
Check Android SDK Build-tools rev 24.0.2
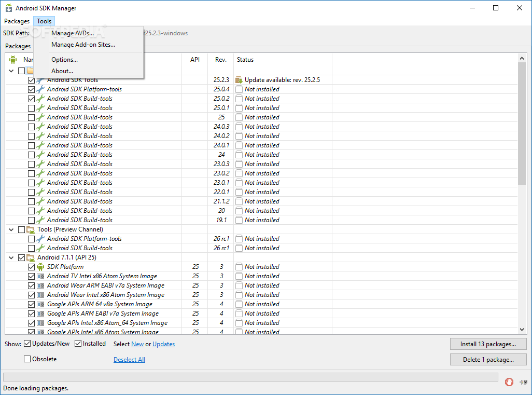tap(31, 136)
